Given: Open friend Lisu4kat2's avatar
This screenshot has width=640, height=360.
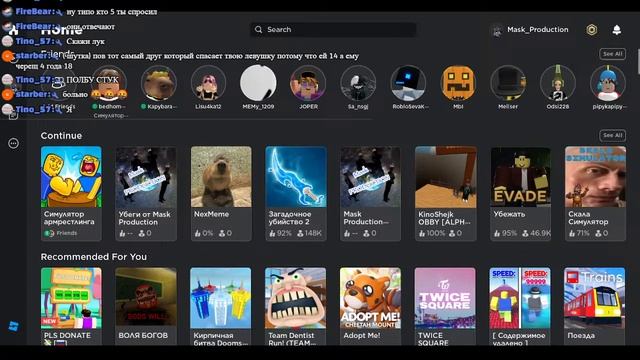Looking at the screenshot, I should [209, 83].
